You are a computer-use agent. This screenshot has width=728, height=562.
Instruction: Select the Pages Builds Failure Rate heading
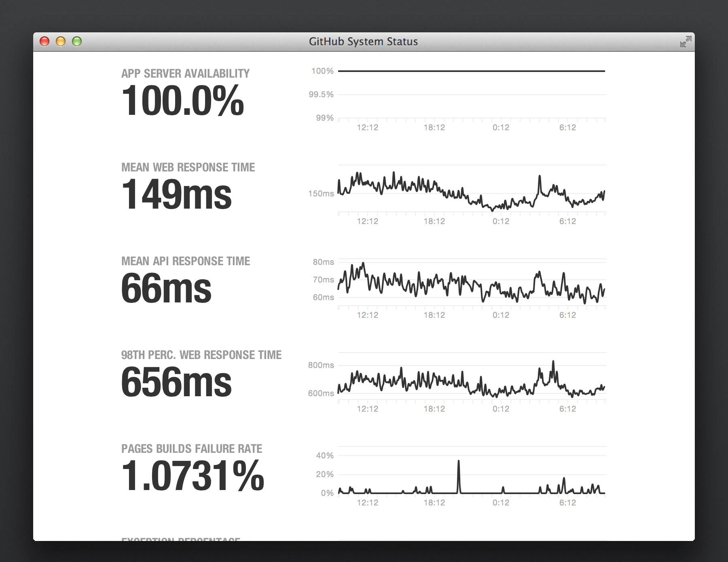[192, 449]
